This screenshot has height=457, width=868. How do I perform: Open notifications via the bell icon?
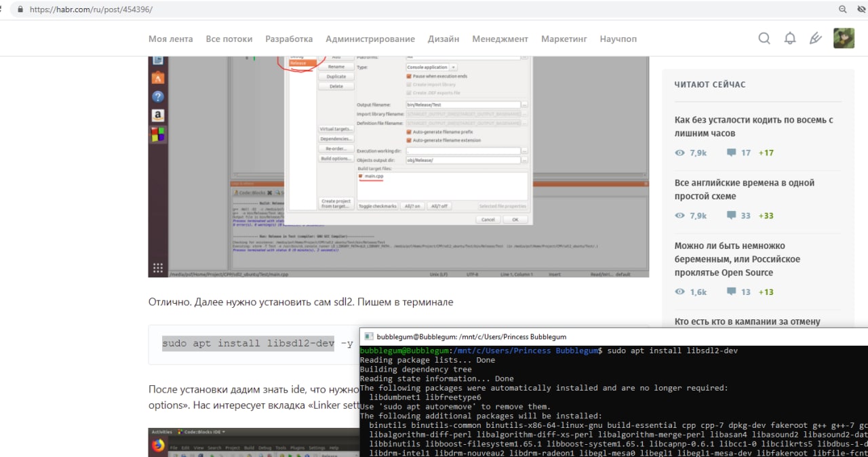(790, 39)
